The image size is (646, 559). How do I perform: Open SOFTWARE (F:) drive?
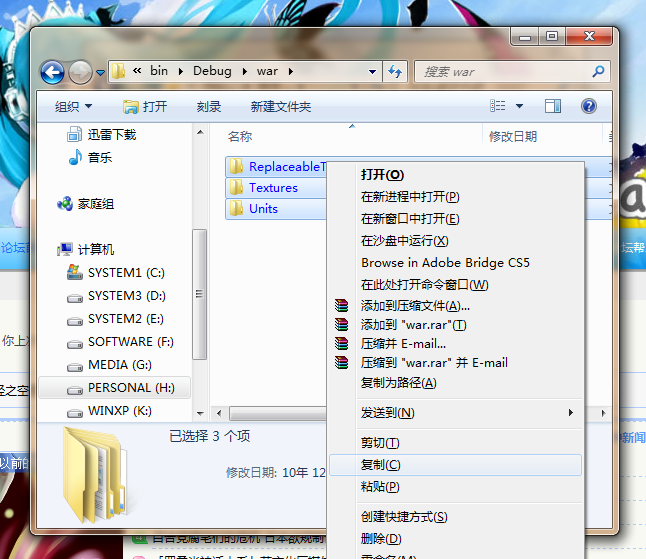tap(120, 342)
